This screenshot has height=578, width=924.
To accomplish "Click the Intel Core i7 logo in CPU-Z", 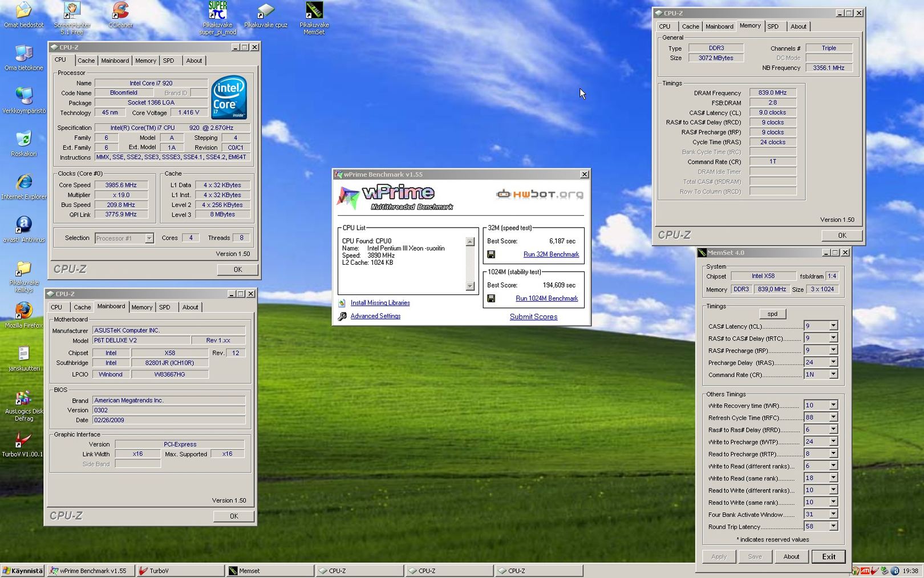I will coord(229,98).
